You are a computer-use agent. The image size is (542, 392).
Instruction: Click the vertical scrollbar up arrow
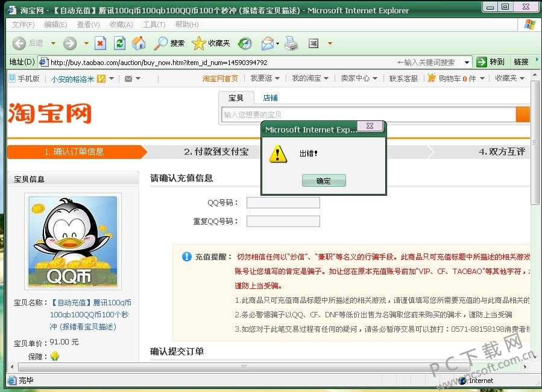[535, 75]
